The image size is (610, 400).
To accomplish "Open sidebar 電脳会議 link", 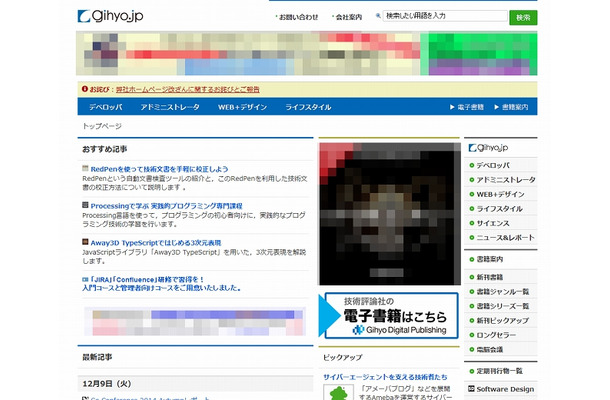I will 490,349.
